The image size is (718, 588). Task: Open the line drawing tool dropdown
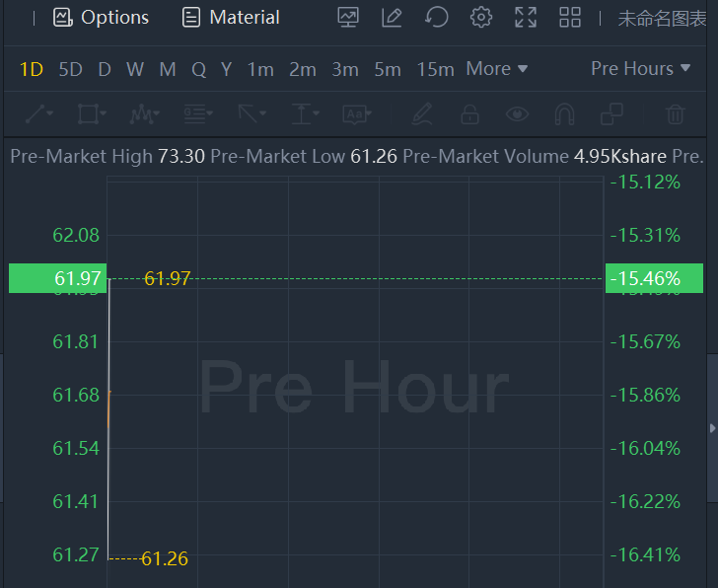coord(39,114)
